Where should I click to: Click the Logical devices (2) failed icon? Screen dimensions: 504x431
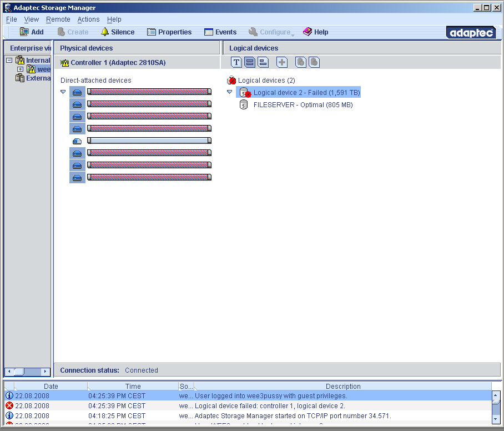point(231,80)
